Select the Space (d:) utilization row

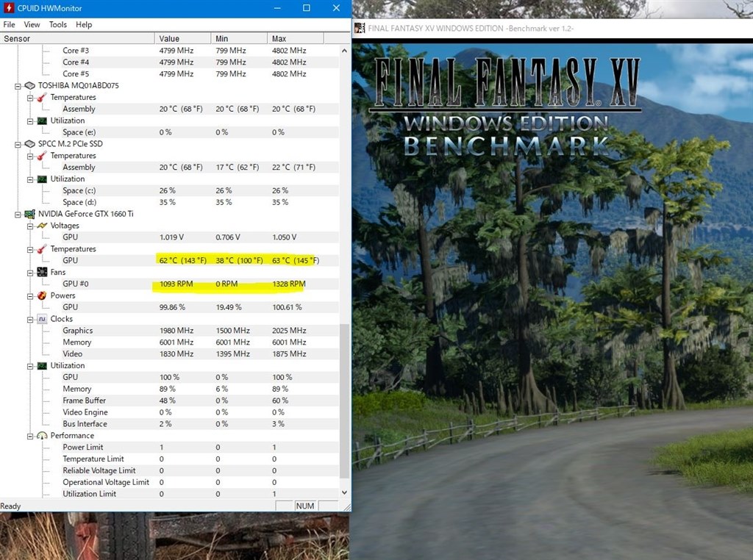coord(170,202)
